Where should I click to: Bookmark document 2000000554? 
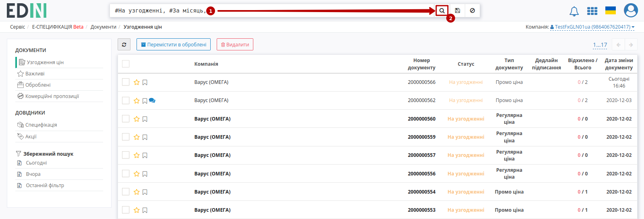tap(145, 192)
